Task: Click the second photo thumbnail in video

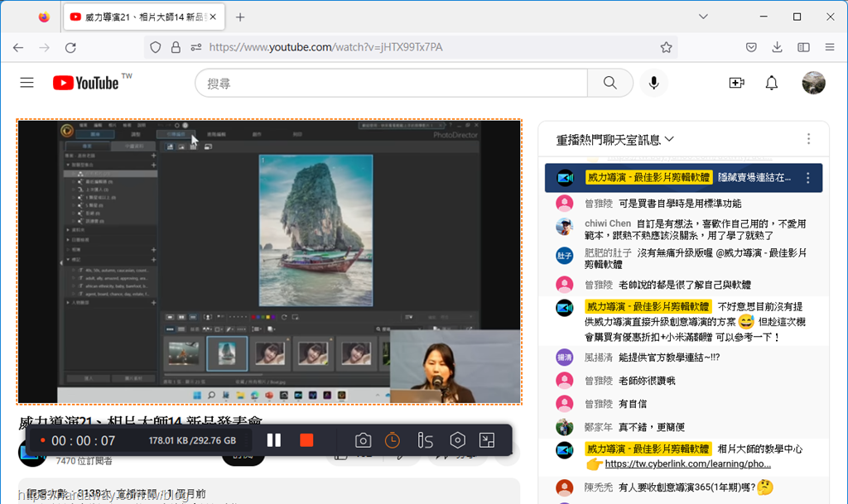Action: click(227, 354)
